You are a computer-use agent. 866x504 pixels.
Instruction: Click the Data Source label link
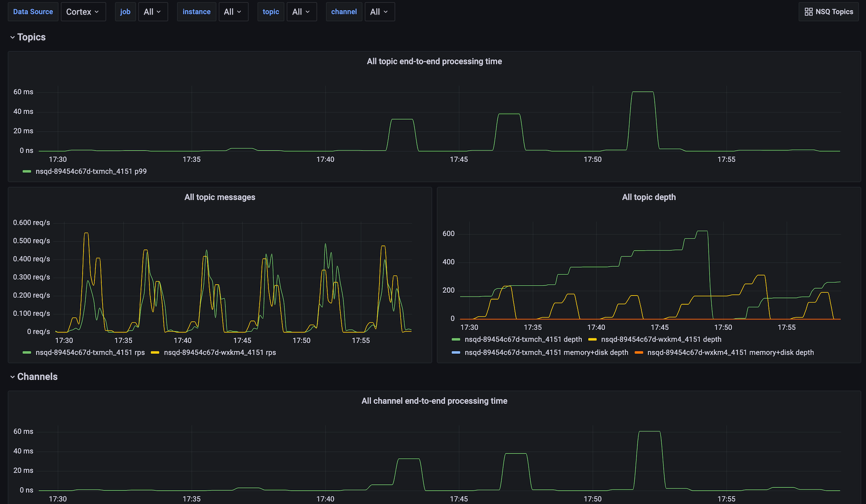tap(33, 12)
